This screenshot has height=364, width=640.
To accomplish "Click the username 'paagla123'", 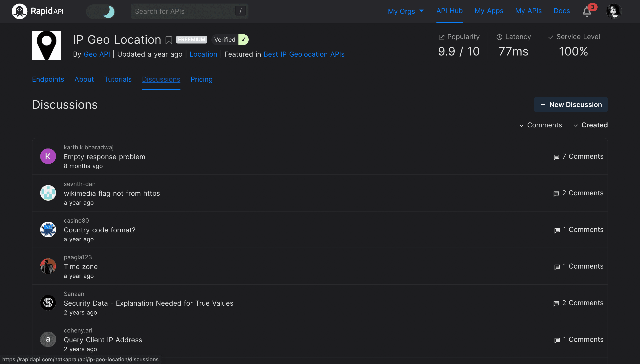I will [78, 257].
